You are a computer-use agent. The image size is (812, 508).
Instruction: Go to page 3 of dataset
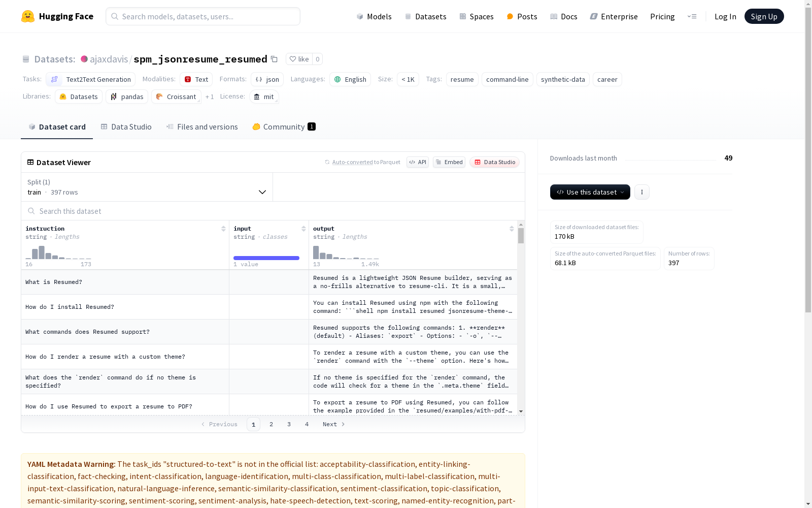click(x=289, y=424)
